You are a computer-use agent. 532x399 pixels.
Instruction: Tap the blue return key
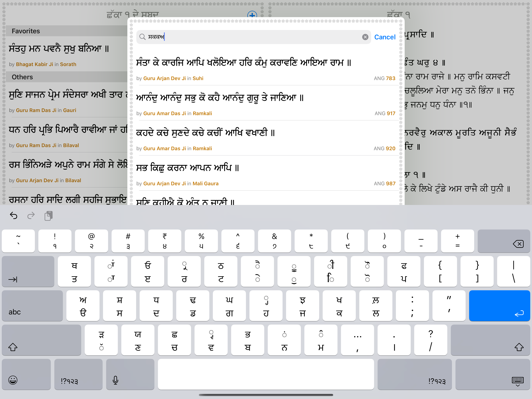click(x=499, y=306)
